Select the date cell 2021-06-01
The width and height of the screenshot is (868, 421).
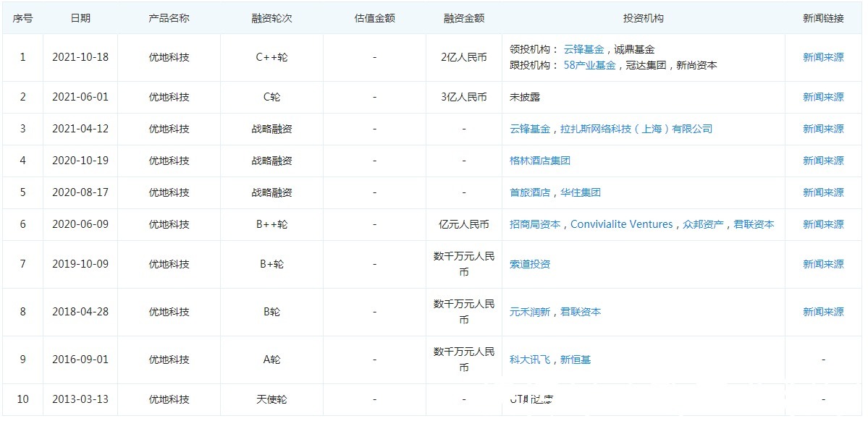click(80, 97)
